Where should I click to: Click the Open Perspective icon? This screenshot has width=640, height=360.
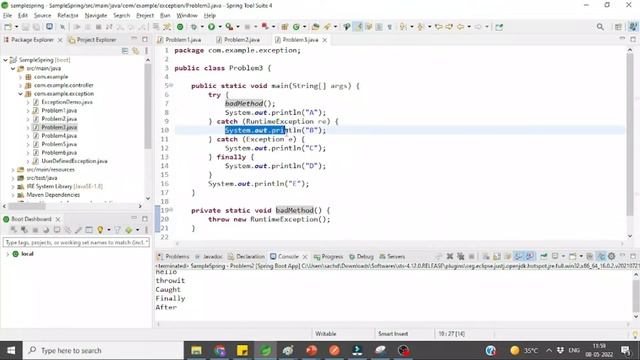(x=618, y=27)
